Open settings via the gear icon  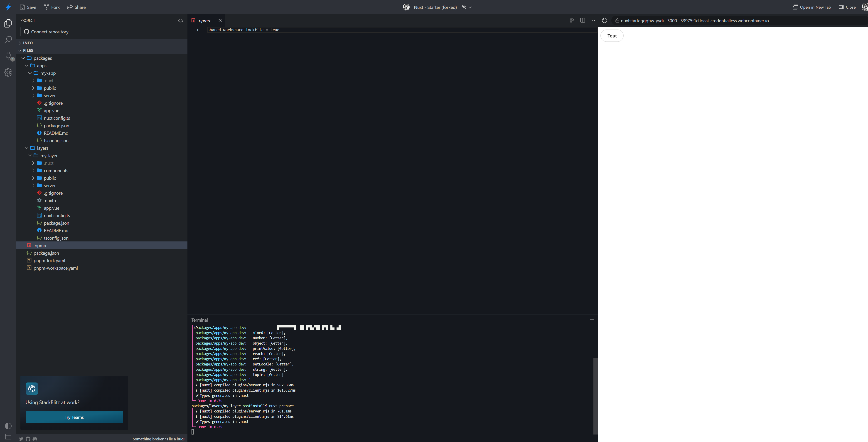pyautogui.click(x=8, y=72)
